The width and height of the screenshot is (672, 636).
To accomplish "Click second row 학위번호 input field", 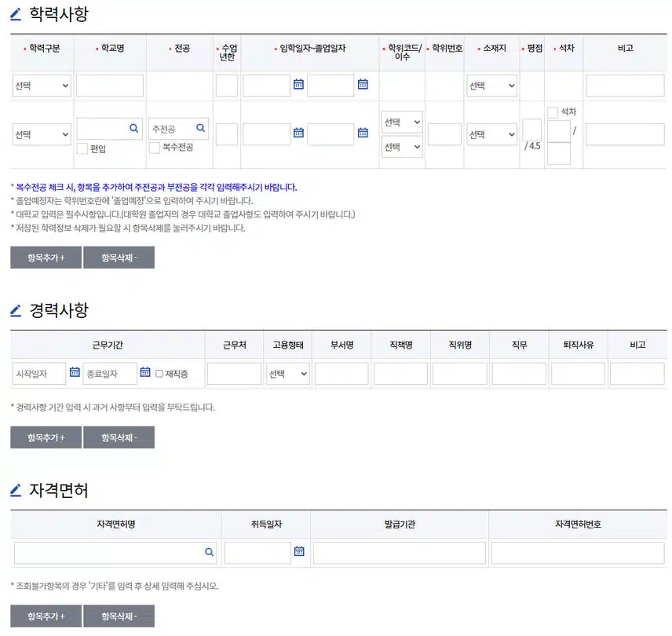I will click(x=444, y=134).
